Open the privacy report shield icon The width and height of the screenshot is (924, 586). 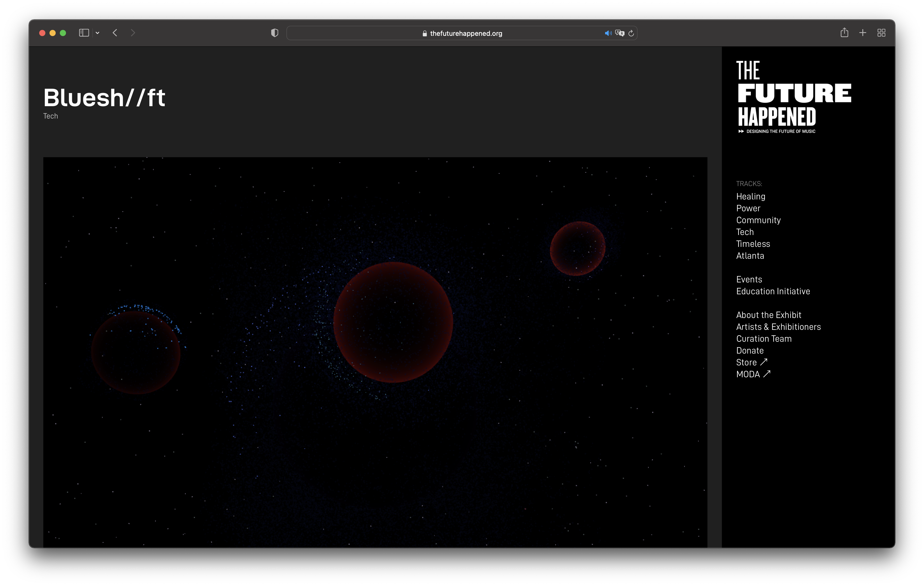pyautogui.click(x=274, y=33)
